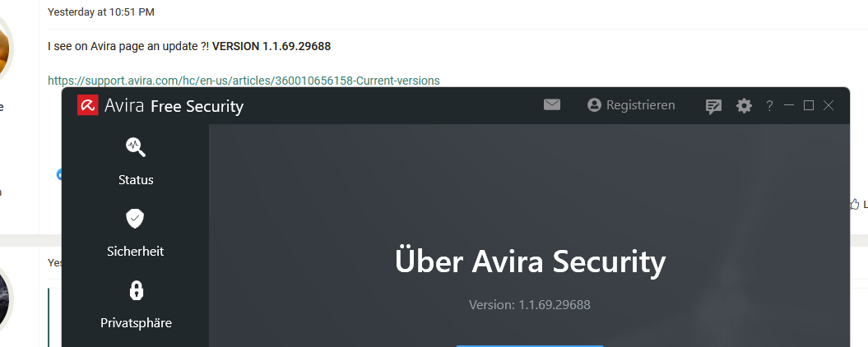Click the "Über Avira Security" heading

point(529,261)
